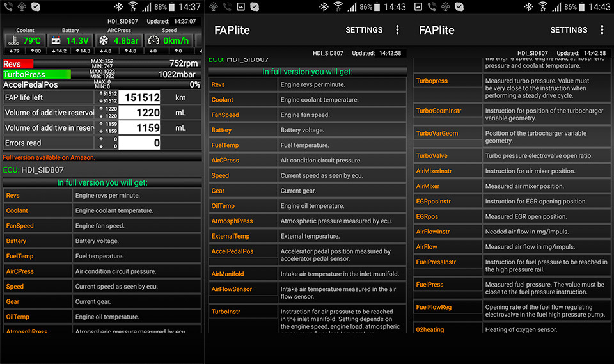
Task: Select the FuelPress row
Action: coord(512,288)
